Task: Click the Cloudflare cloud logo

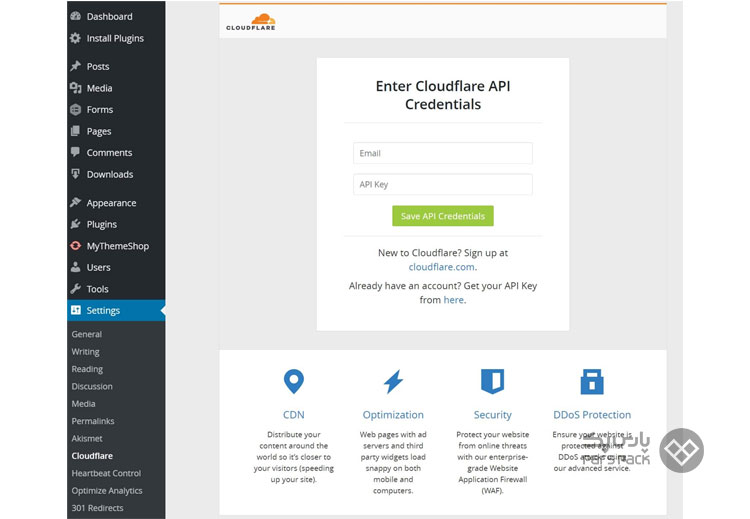Action: (x=251, y=22)
